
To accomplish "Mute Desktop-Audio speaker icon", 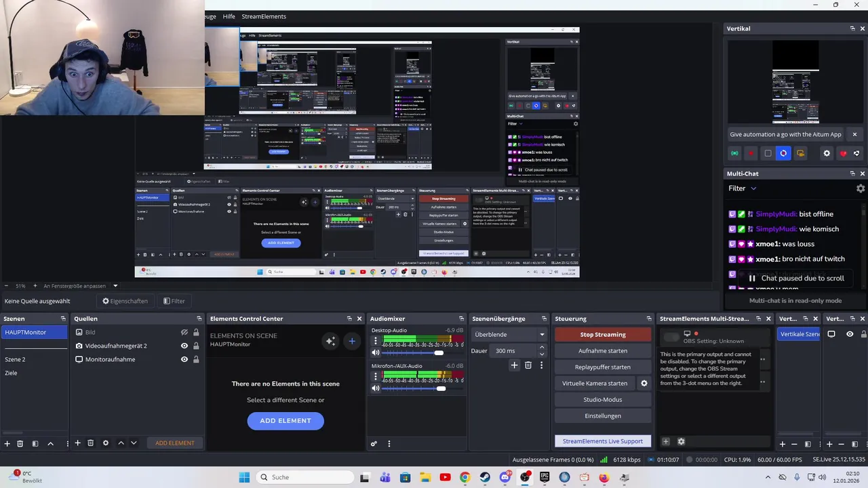I will (376, 352).
